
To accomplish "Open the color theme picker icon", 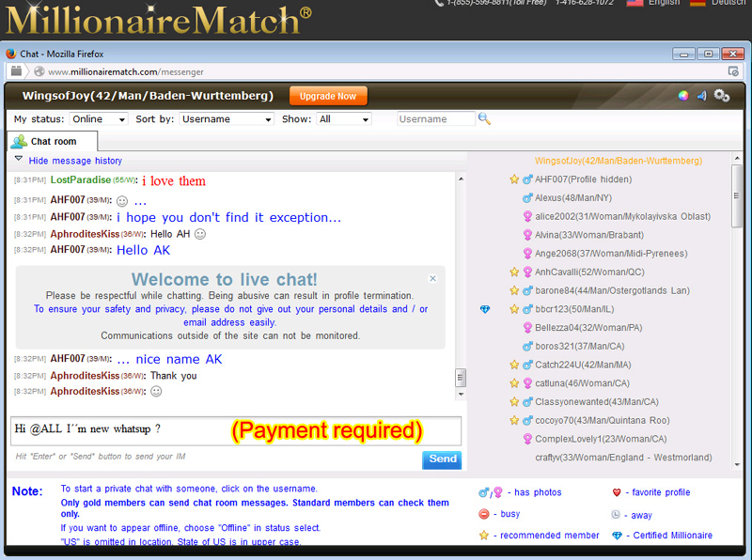I will [x=683, y=96].
